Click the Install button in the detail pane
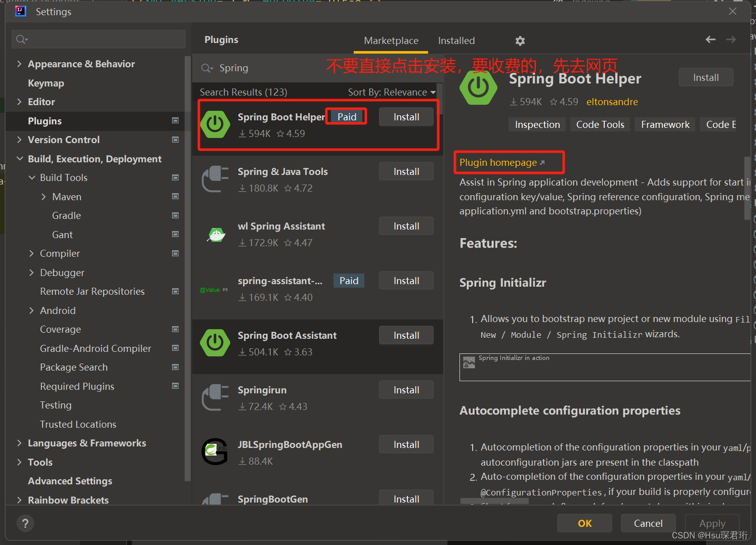 click(706, 77)
